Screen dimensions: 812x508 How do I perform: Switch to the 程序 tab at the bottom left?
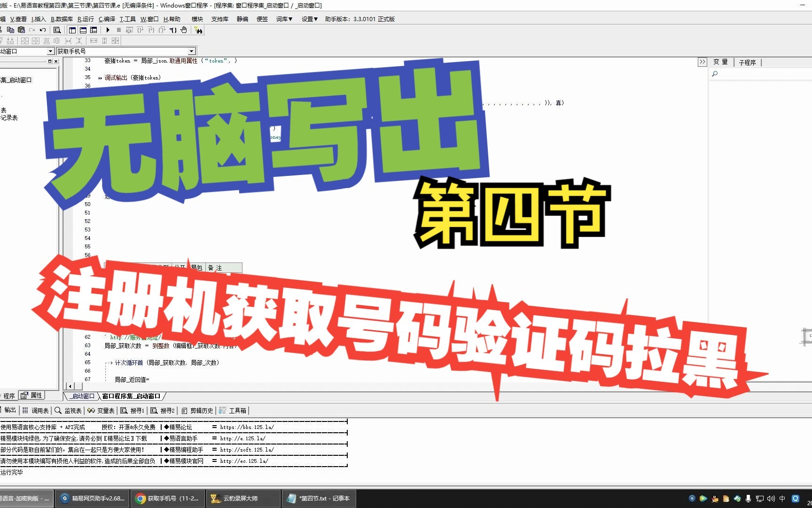9,396
